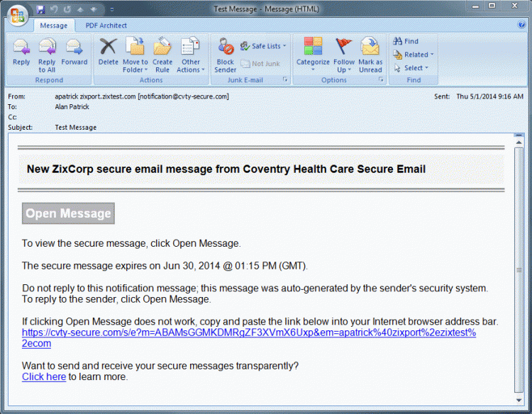Open Move to Folder menu

[135, 55]
